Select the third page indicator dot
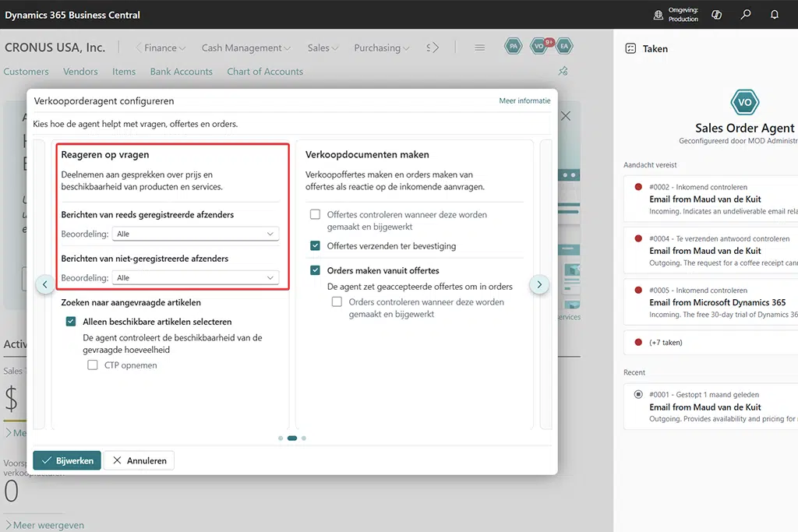 pos(304,438)
